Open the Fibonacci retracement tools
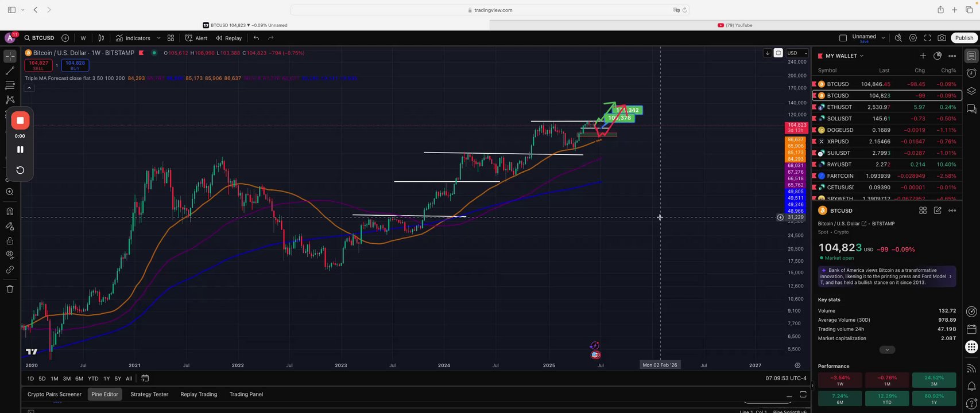 (10, 85)
